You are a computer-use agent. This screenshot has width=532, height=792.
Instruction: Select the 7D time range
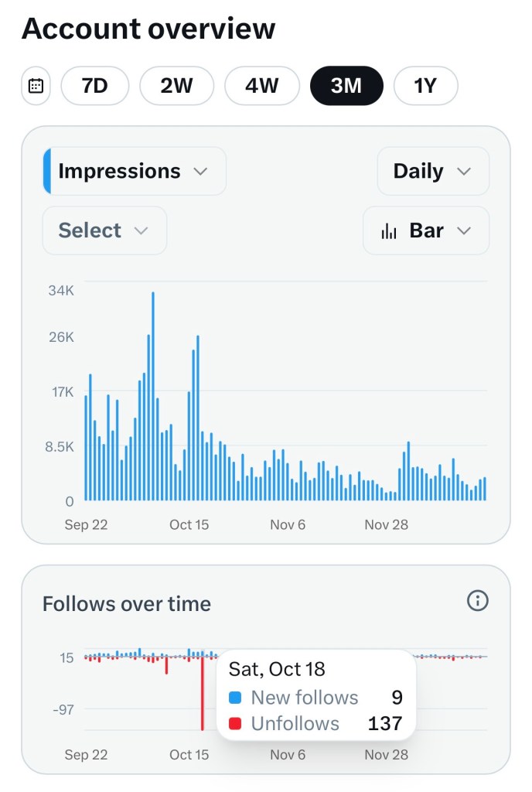coord(95,86)
